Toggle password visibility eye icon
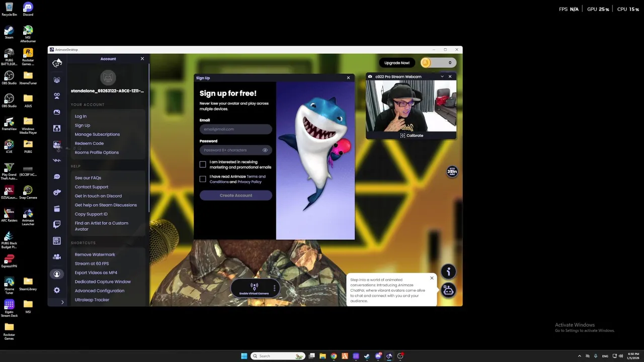644x362 pixels. coord(265,150)
